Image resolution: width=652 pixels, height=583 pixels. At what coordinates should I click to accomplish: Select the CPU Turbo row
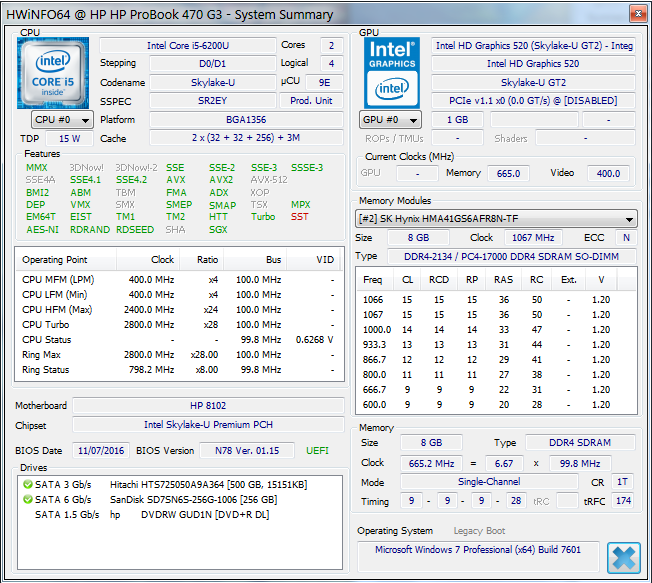pos(178,325)
